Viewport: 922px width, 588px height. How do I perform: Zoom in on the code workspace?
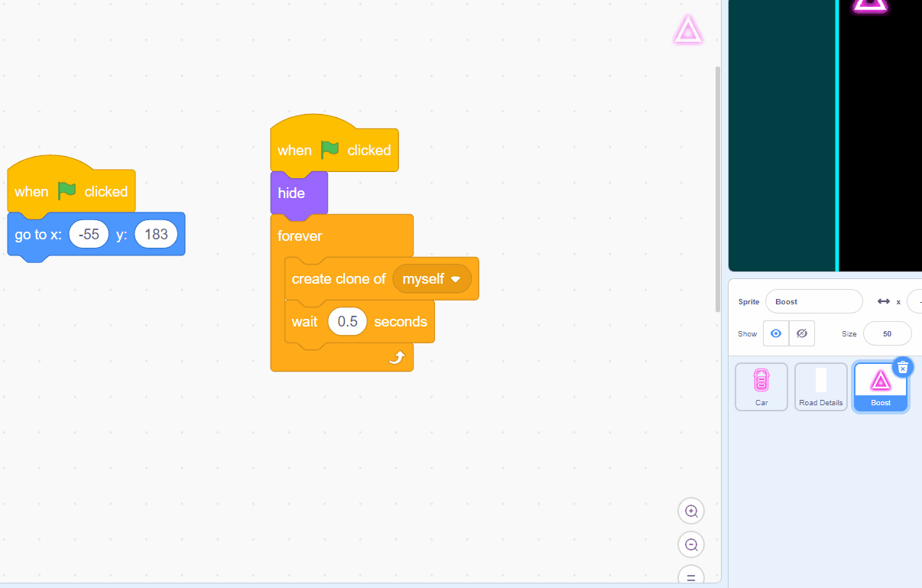(691, 511)
